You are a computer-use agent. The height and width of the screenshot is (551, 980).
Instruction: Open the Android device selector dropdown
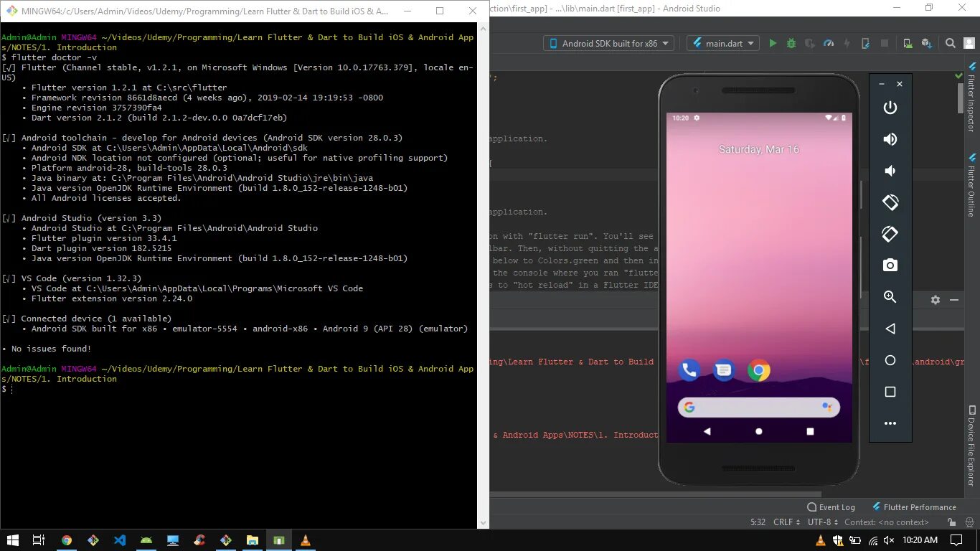pyautogui.click(x=608, y=43)
